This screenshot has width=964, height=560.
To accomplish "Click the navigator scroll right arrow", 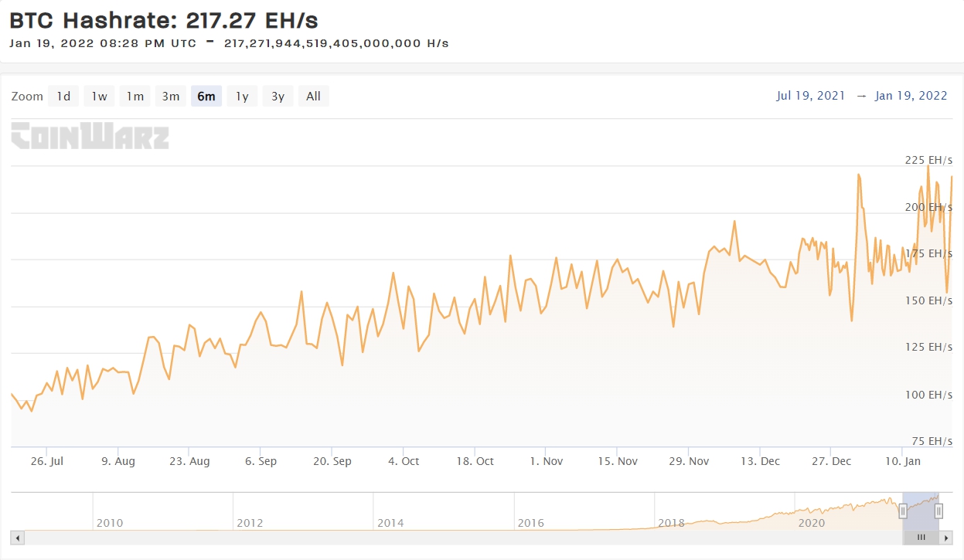I will (945, 537).
